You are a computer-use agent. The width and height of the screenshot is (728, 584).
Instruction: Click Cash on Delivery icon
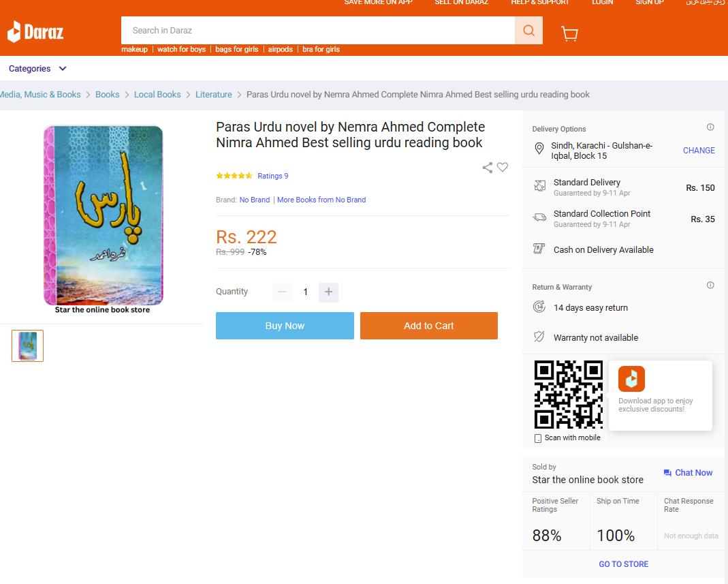(x=539, y=249)
